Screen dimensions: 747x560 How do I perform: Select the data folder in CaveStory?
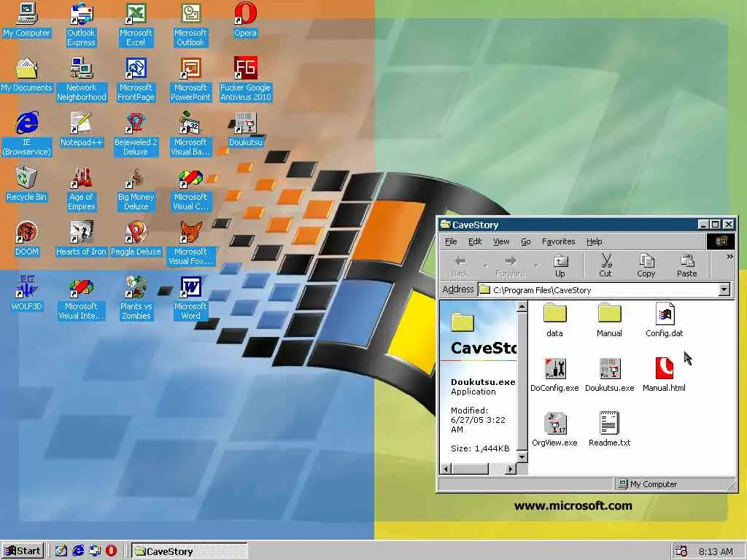[554, 321]
